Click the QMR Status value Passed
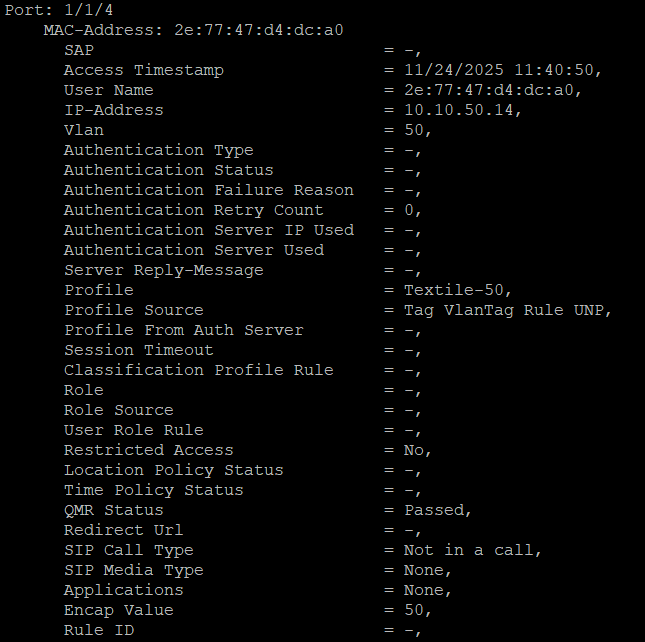Screen dimensions: 645x642 click(437, 510)
